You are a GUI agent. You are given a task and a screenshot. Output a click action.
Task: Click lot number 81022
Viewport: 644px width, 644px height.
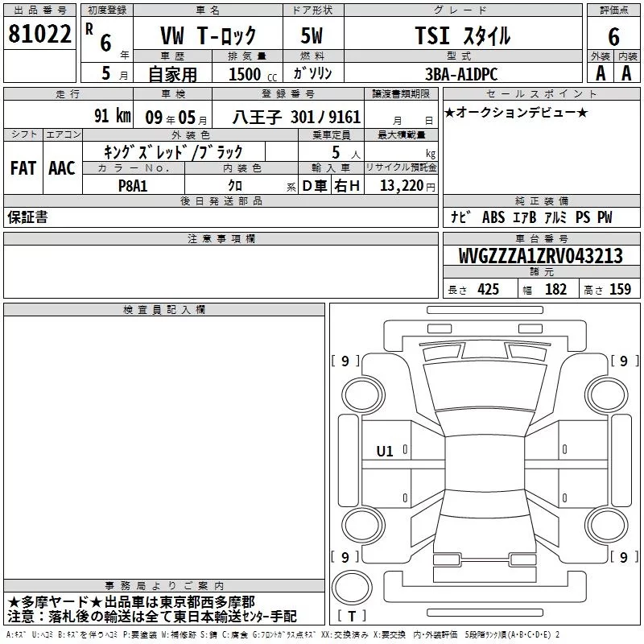point(39,34)
